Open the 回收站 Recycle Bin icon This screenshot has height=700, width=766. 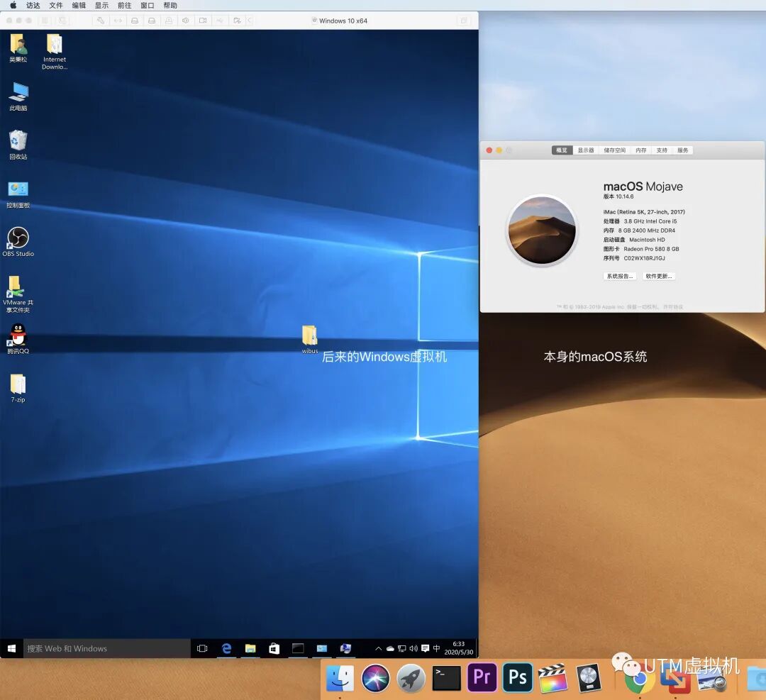point(18,145)
